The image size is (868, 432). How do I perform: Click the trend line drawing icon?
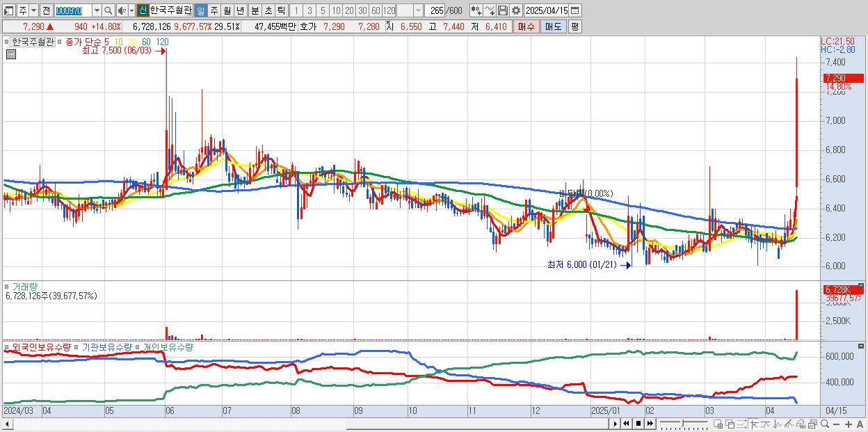[x=766, y=424]
